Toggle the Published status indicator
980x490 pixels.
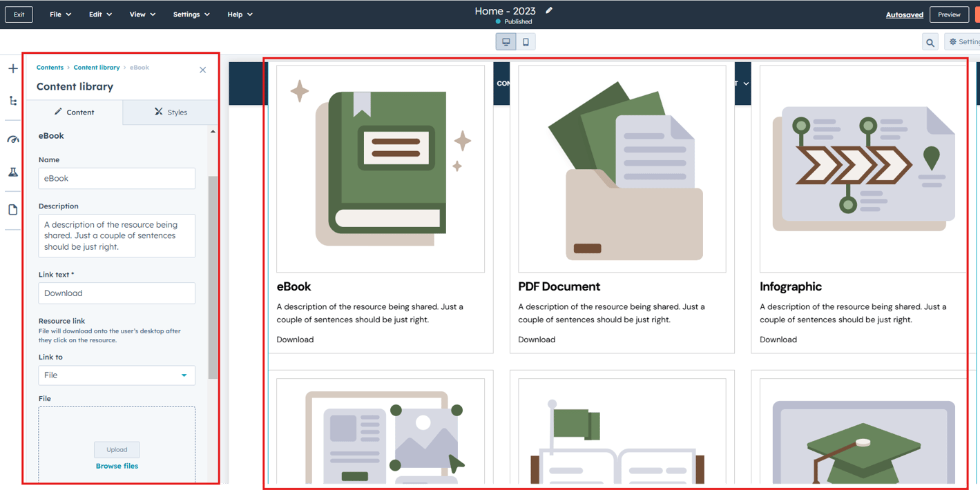tap(515, 21)
